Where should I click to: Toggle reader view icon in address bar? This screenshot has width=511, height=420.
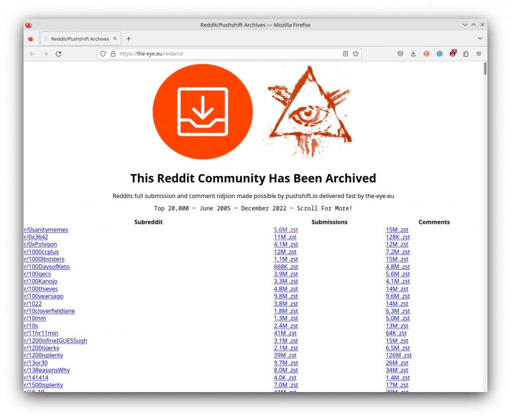(x=345, y=54)
